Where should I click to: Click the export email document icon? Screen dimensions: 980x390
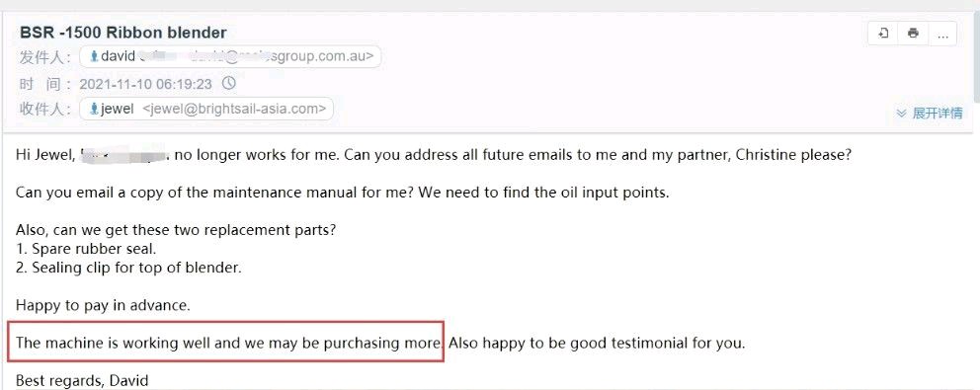(x=883, y=34)
